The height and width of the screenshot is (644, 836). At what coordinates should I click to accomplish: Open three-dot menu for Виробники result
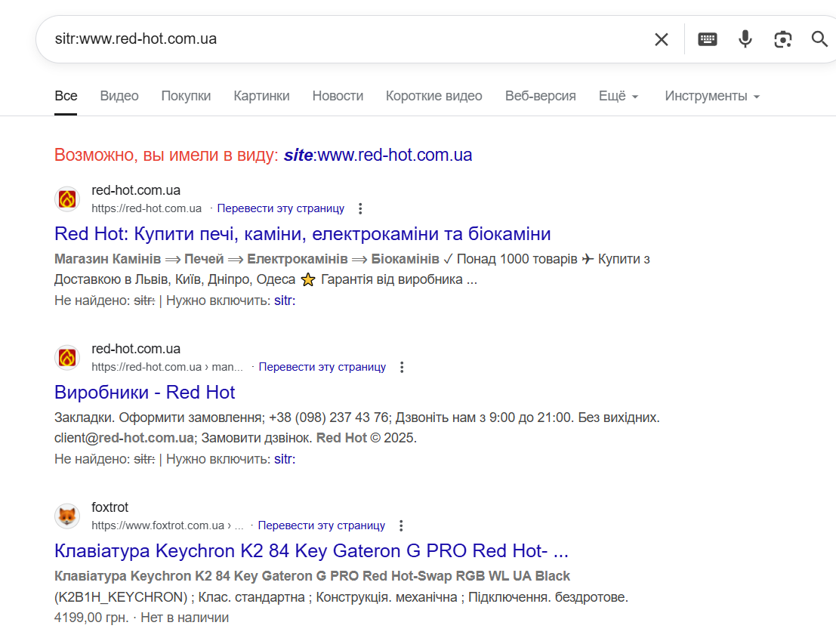coord(402,367)
